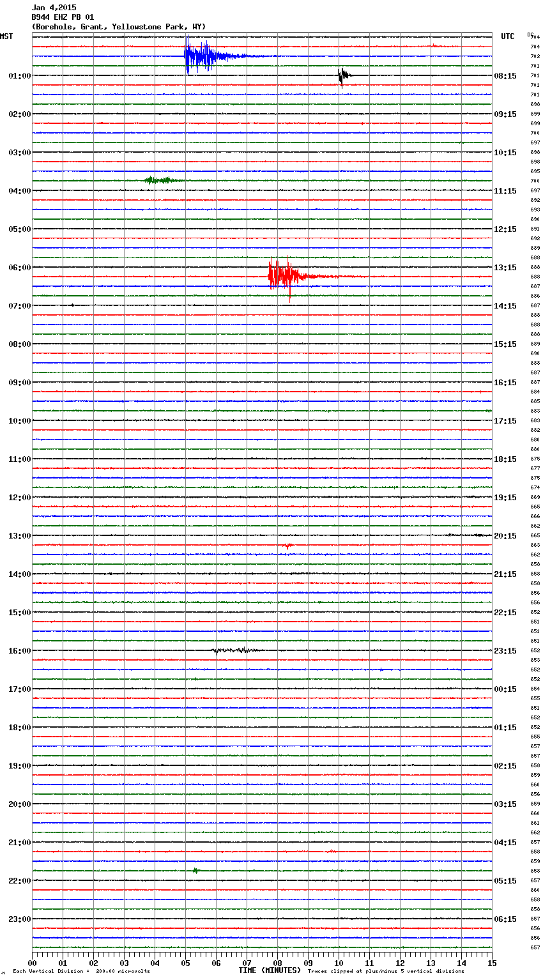Click the '13:15' UTC time label
The height and width of the screenshot is (980, 543).
click(505, 268)
